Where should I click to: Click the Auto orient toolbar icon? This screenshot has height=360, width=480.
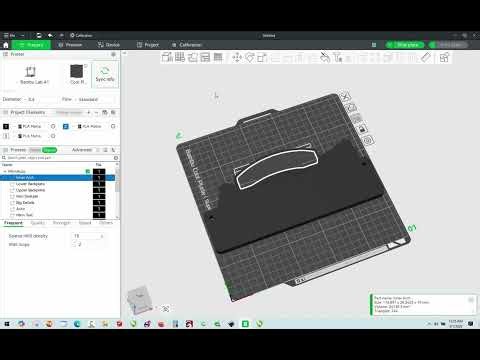point(193,57)
